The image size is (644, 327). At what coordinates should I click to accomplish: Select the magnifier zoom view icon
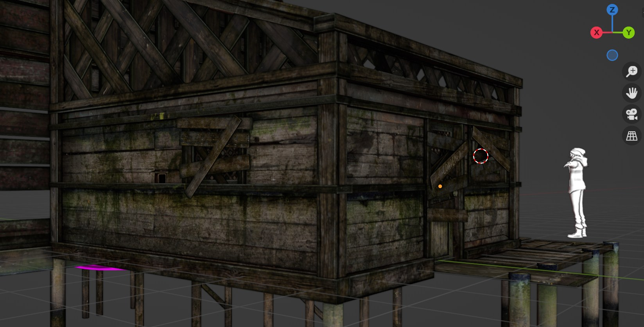click(631, 71)
